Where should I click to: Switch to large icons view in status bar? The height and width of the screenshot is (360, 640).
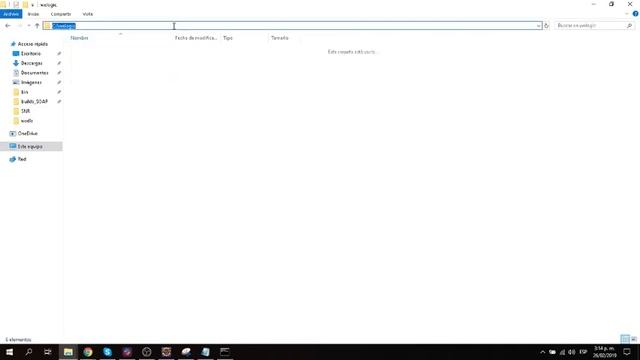pos(634,339)
